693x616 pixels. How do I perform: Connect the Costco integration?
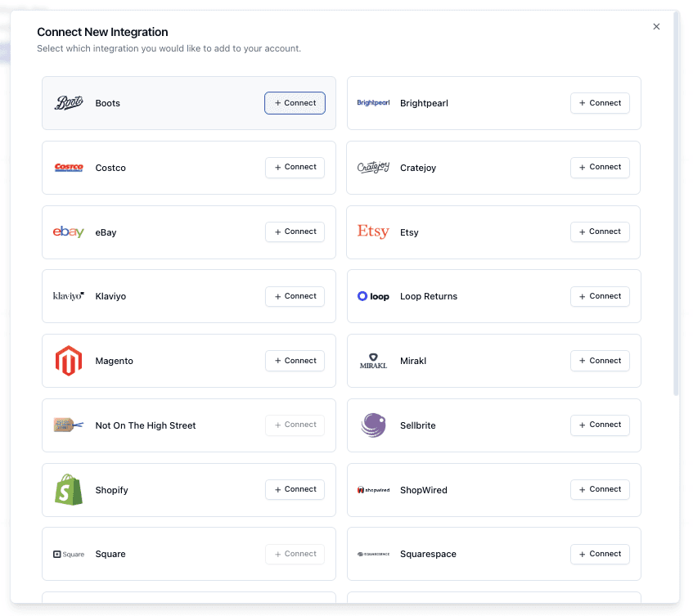pyautogui.click(x=295, y=168)
